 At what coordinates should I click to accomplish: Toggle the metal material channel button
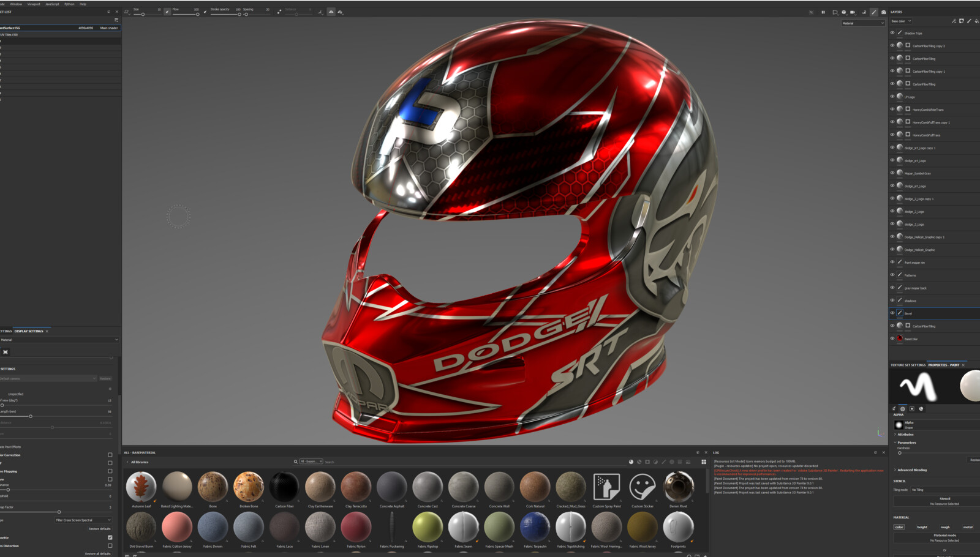(968, 527)
